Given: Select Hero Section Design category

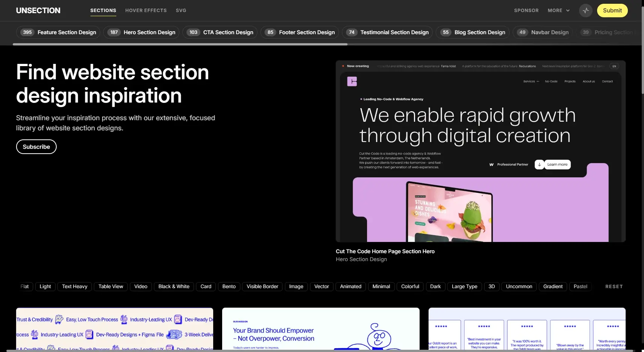Looking at the screenshot, I should pos(141,32).
